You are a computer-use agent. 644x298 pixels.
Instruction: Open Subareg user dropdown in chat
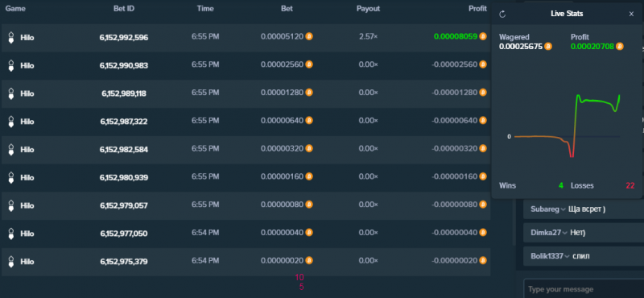563,209
